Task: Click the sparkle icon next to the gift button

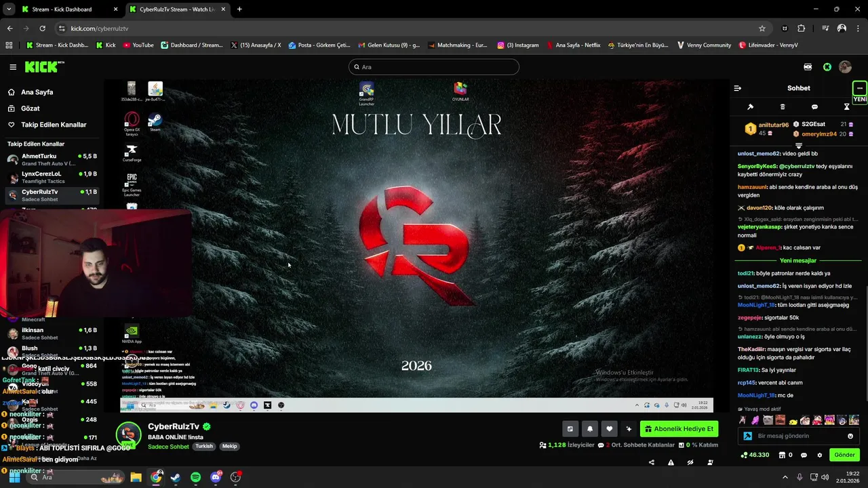Action: coord(629,429)
